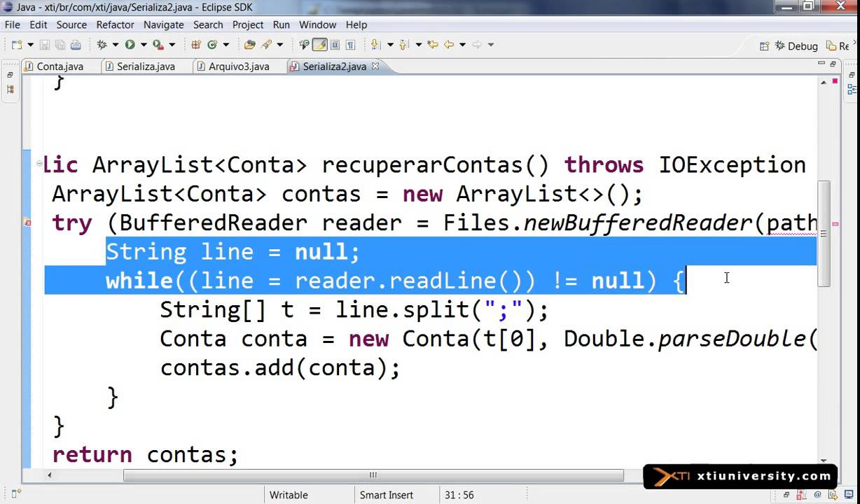Click the vertical scrollbar thumb
Viewport: 860px width, 504px height.
824,232
